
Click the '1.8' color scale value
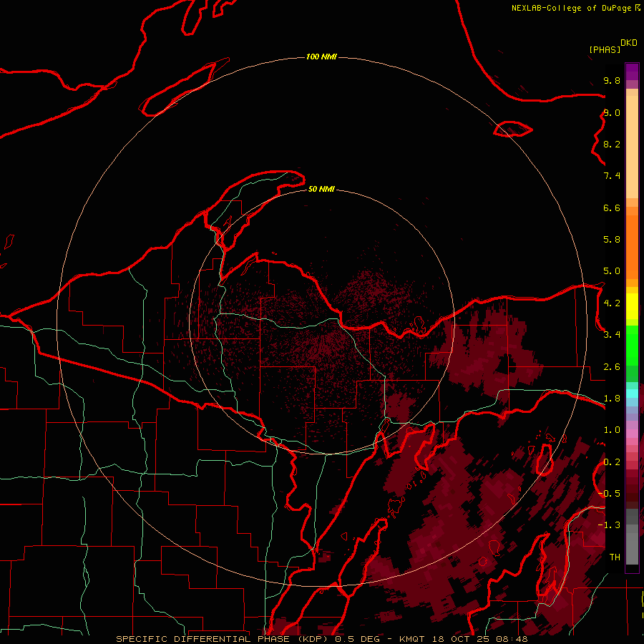[612, 399]
